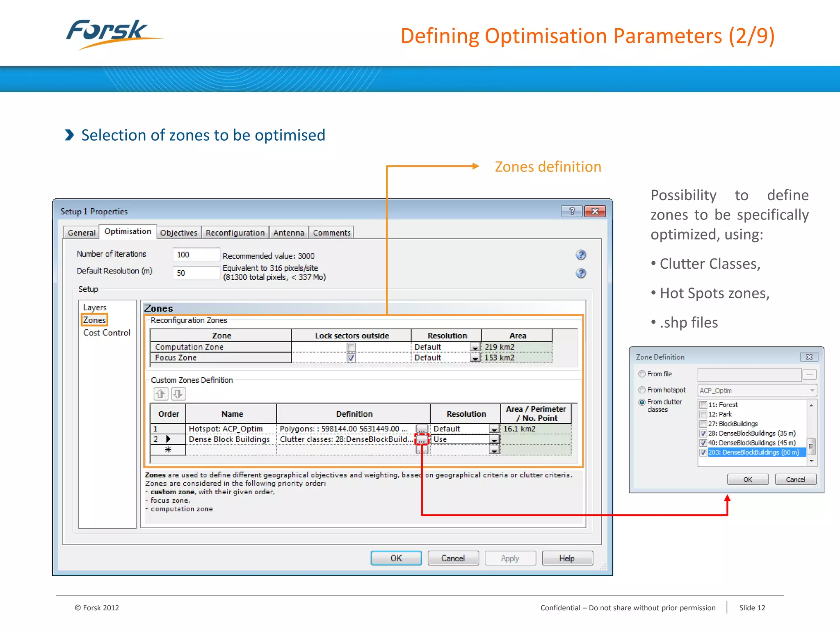Image resolution: width=840 pixels, height=630 pixels.
Task: Select Zones in the Setup list
Action: (94, 320)
